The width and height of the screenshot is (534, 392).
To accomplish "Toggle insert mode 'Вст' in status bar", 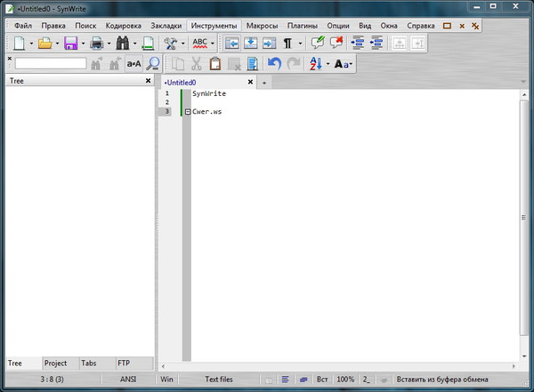I will 322,380.
